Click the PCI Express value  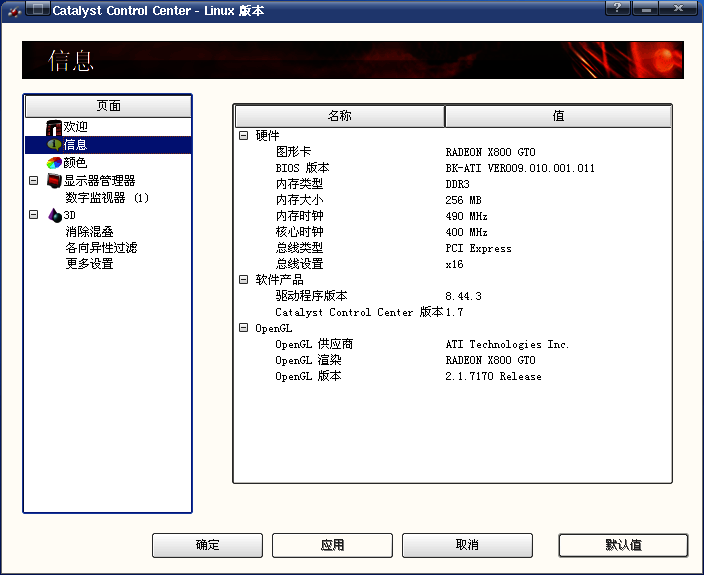[479, 248]
